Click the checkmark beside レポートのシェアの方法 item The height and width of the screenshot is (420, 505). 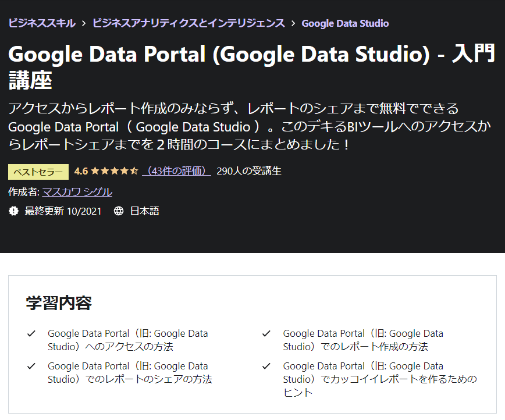coord(31,366)
